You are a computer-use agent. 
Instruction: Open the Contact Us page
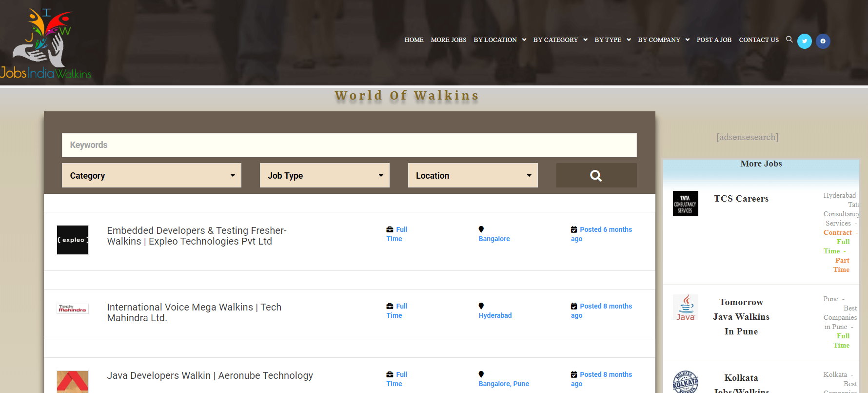759,40
